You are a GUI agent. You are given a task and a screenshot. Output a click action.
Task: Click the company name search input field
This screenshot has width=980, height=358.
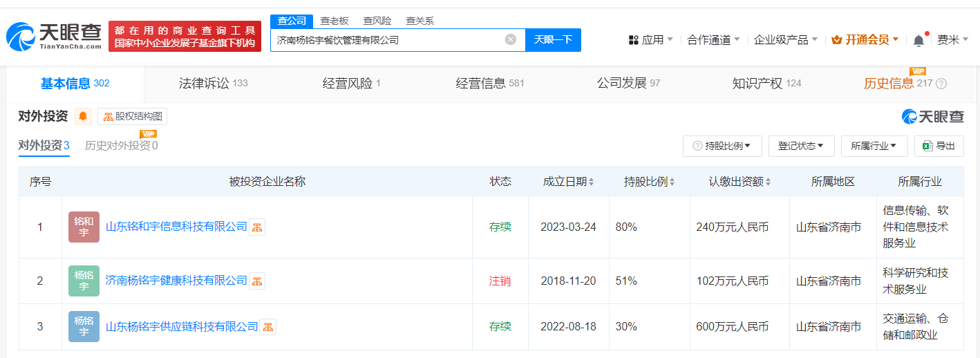[387, 39]
